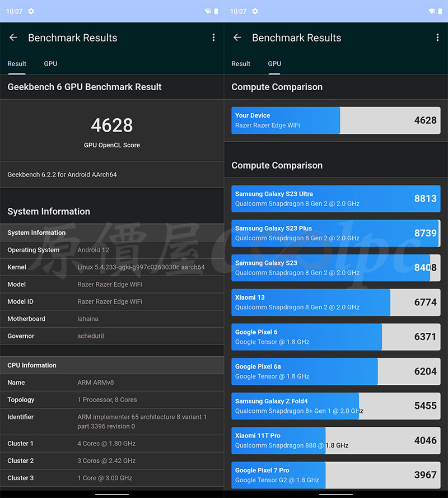The height and width of the screenshot is (498, 448).
Task: Tap the Operating System Android 12 row
Action: (x=112, y=250)
